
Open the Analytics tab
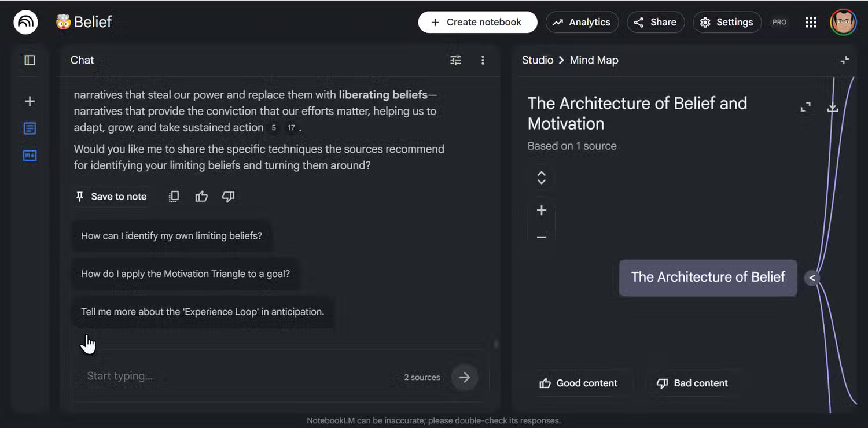582,23
